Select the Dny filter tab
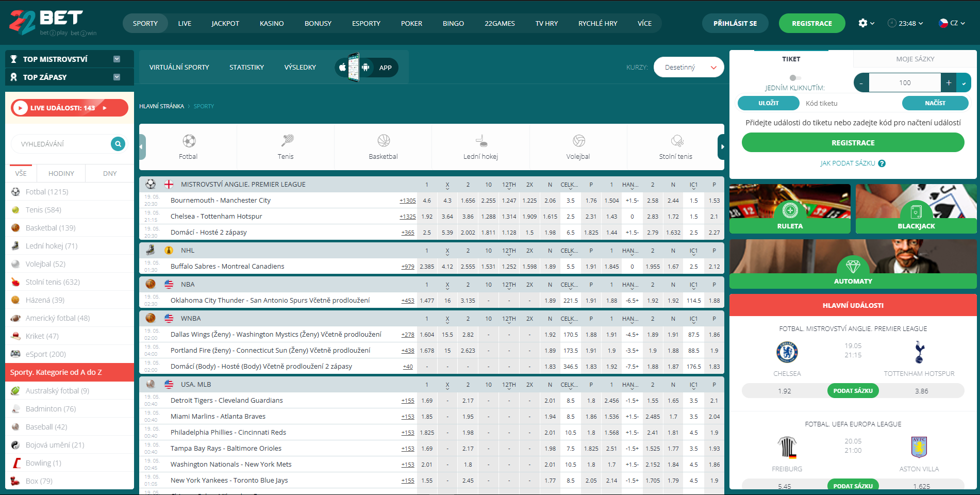980x495 pixels. [x=110, y=173]
